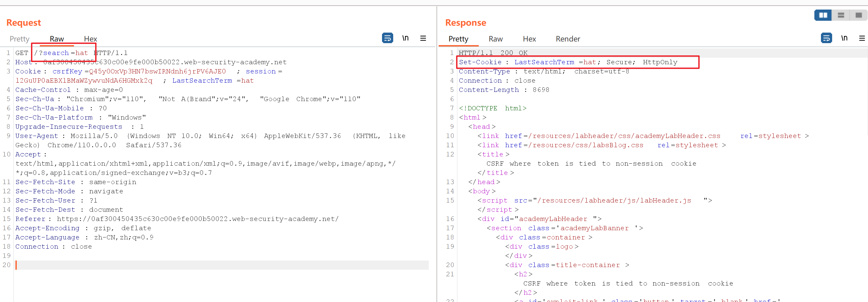The image size is (868, 302).
Task: Switch to stacked horizontal layout view
Action: click(841, 15)
